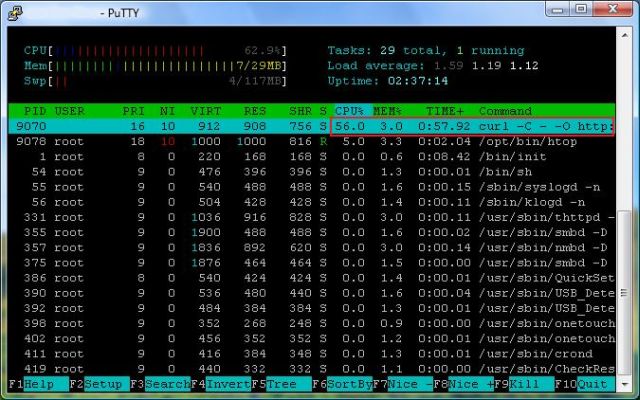Select the USB_Dete row with PID 392
The height and width of the screenshot is (400, 640).
coord(311,308)
